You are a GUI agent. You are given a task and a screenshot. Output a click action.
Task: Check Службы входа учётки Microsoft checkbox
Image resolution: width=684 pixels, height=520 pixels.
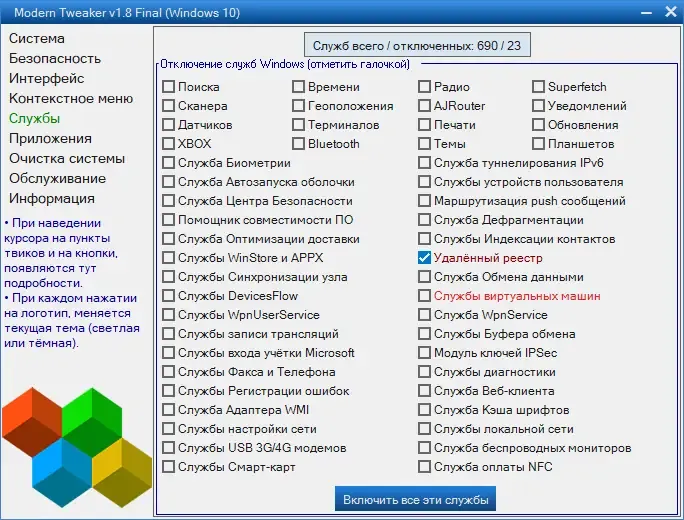coord(168,352)
